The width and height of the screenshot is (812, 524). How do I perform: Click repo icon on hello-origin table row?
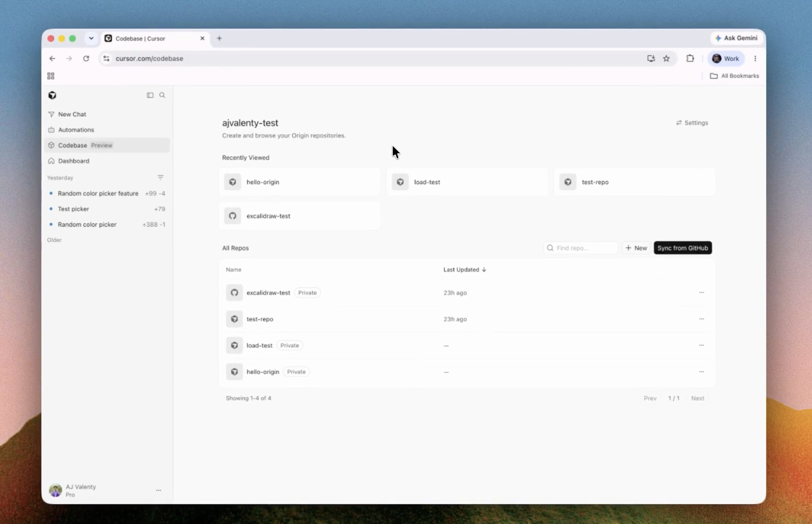click(x=234, y=372)
